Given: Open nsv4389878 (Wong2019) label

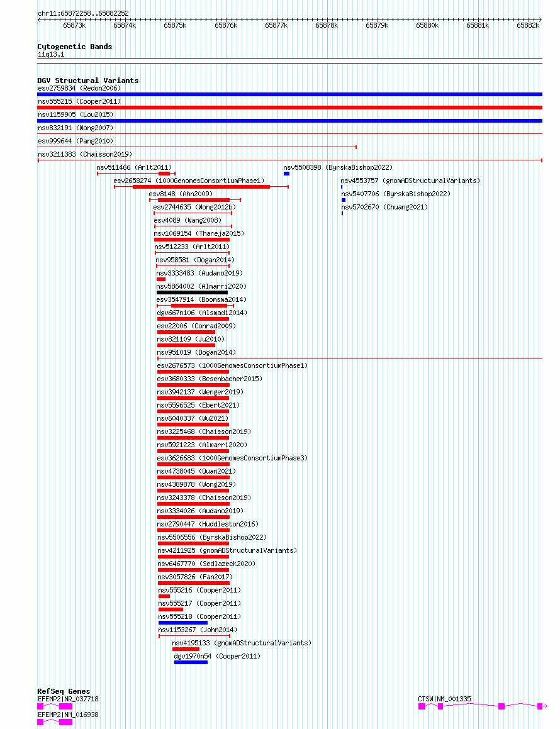Looking at the screenshot, I should click(197, 484).
